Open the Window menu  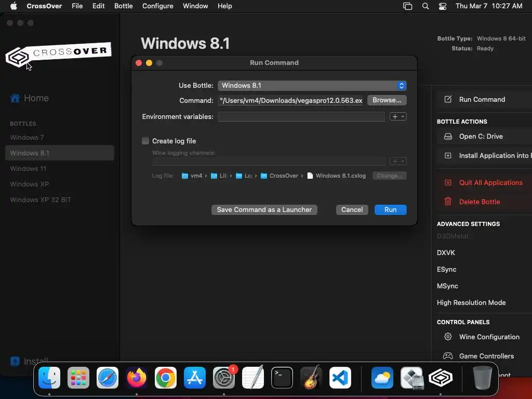pyautogui.click(x=195, y=6)
